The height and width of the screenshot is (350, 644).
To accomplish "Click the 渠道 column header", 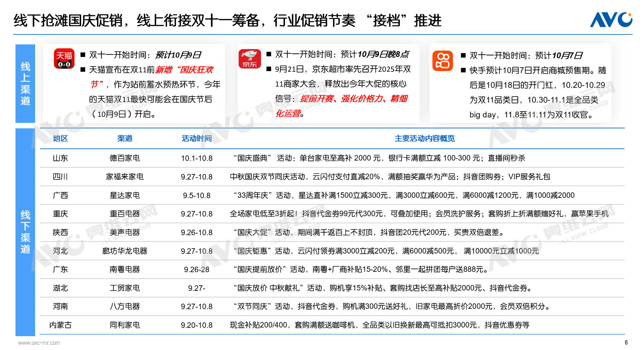I will (x=125, y=139).
